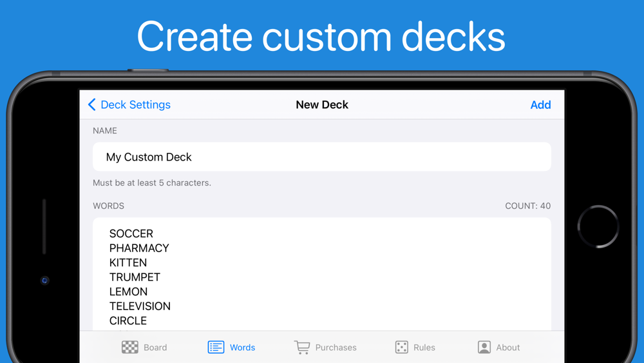The width and height of the screenshot is (644, 363).
Task: Tap the TELEVISION entry in the words box
Action: pos(140,306)
